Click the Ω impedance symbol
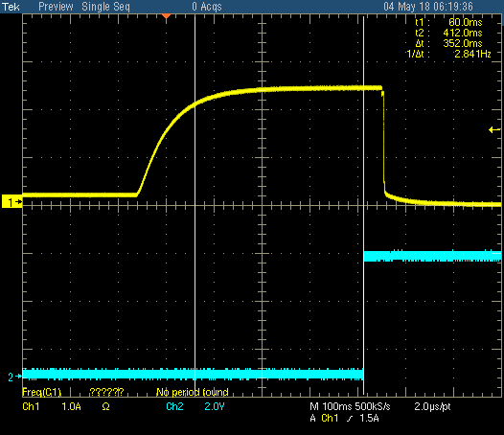Image resolution: width=504 pixels, height=435 pixels. tap(105, 407)
